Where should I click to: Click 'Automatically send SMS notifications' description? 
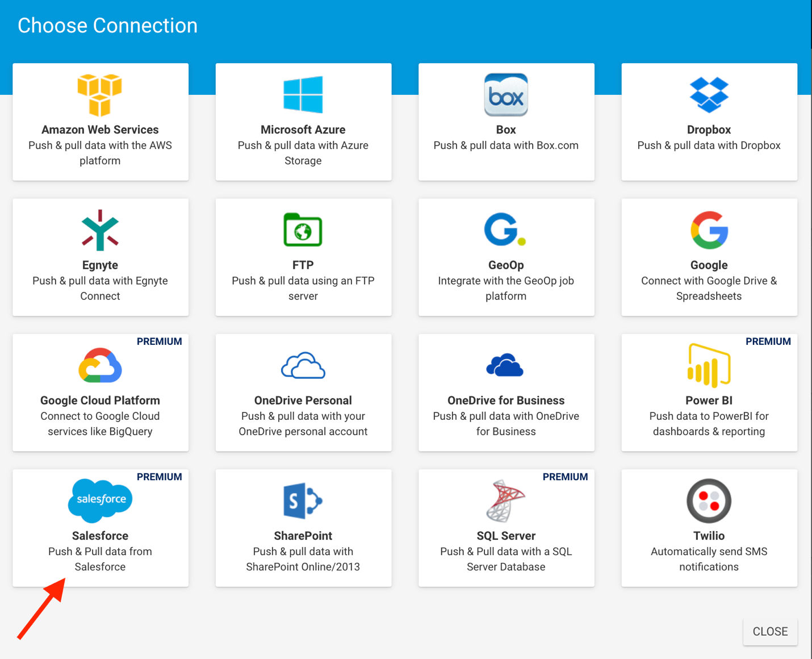pyautogui.click(x=709, y=558)
